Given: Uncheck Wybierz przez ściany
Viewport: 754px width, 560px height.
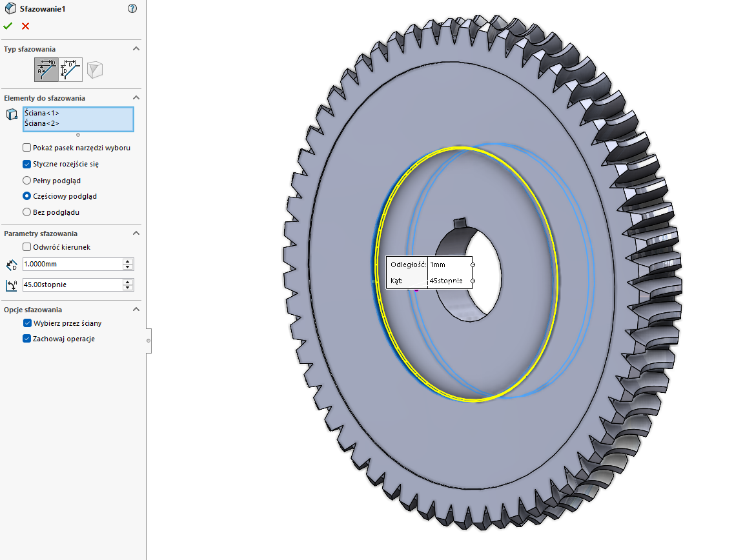Looking at the screenshot, I should 27,323.
